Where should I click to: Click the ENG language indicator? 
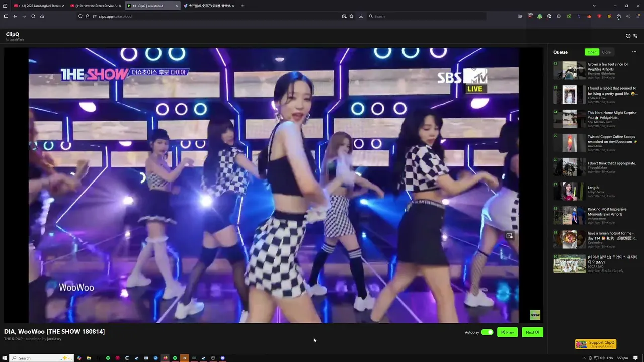pyautogui.click(x=610, y=358)
